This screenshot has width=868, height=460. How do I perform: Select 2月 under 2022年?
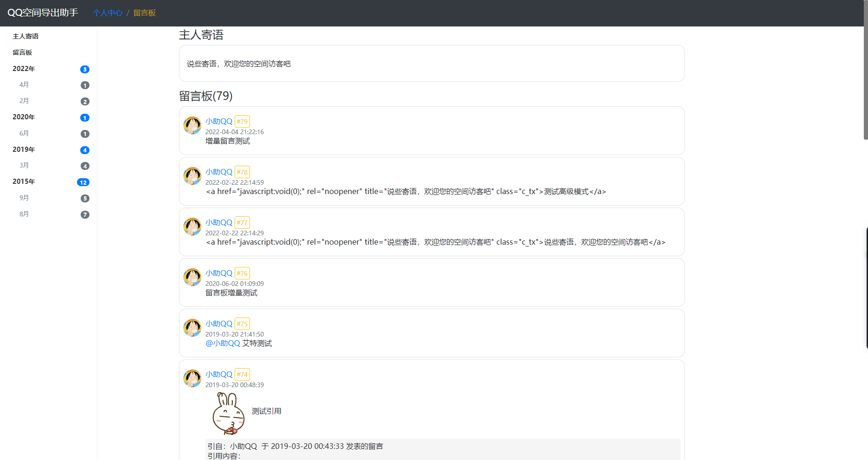[x=24, y=101]
